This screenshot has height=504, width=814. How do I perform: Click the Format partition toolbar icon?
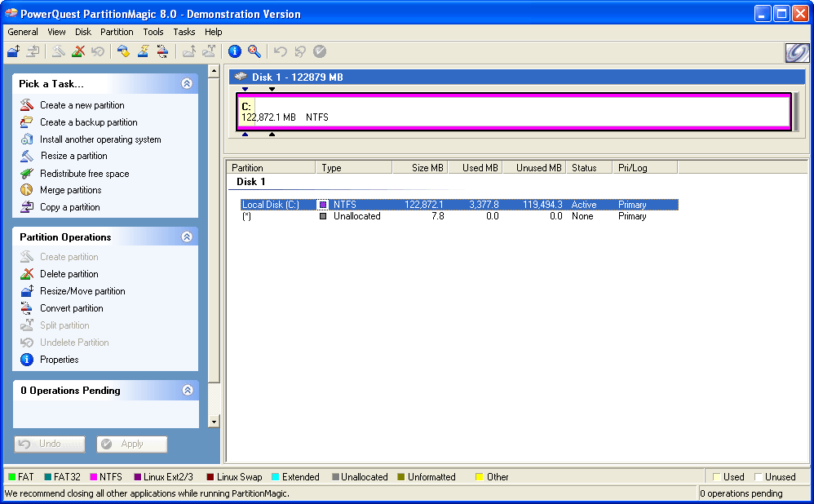click(x=143, y=51)
